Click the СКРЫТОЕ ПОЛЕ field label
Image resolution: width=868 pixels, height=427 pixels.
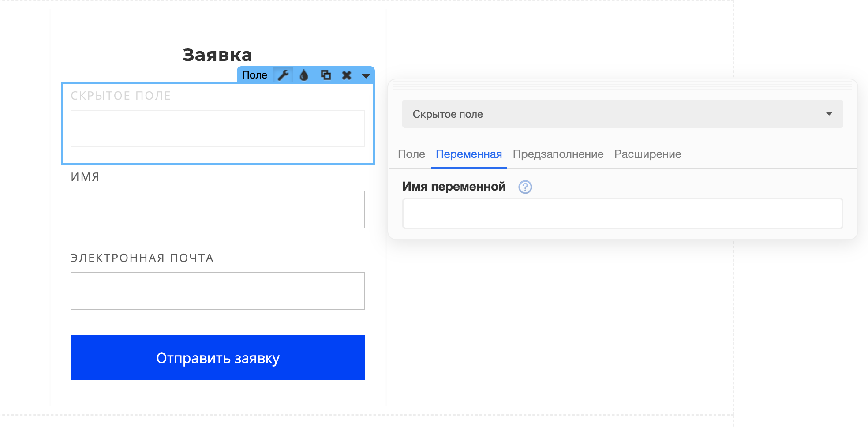(121, 96)
